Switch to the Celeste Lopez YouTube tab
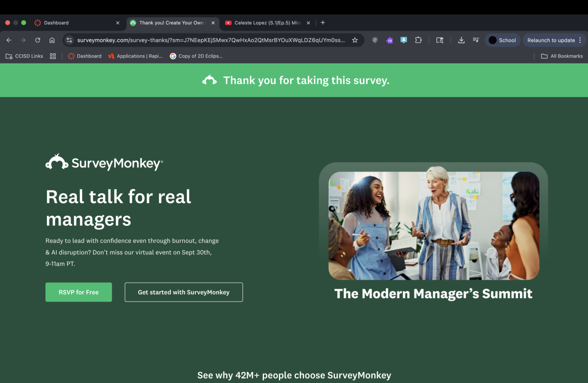 pos(268,23)
